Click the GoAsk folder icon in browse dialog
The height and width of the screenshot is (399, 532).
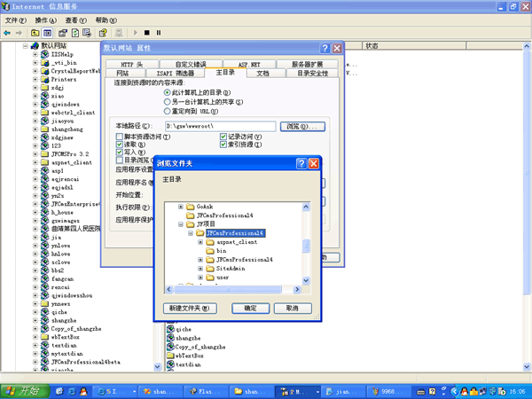[191, 207]
